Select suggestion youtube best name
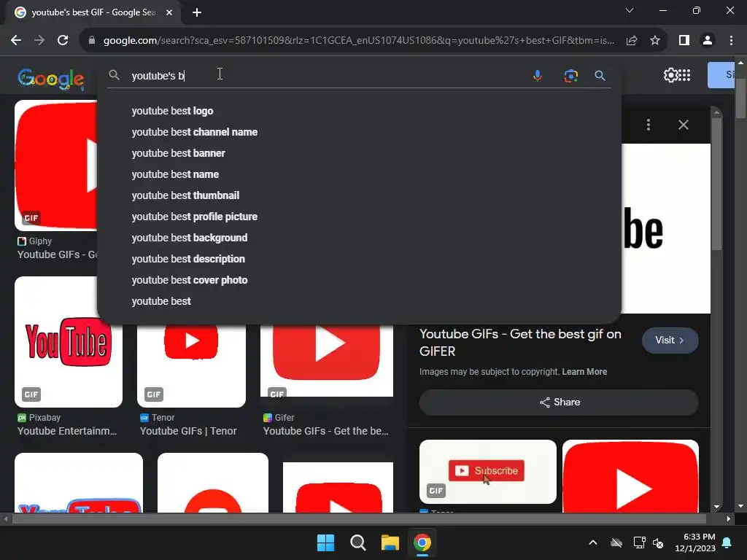 coord(359,174)
